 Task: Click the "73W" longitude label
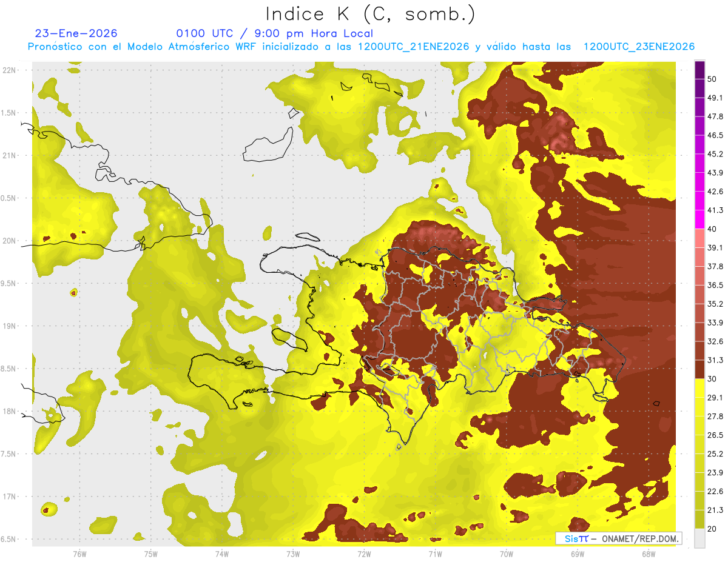pos(293,554)
